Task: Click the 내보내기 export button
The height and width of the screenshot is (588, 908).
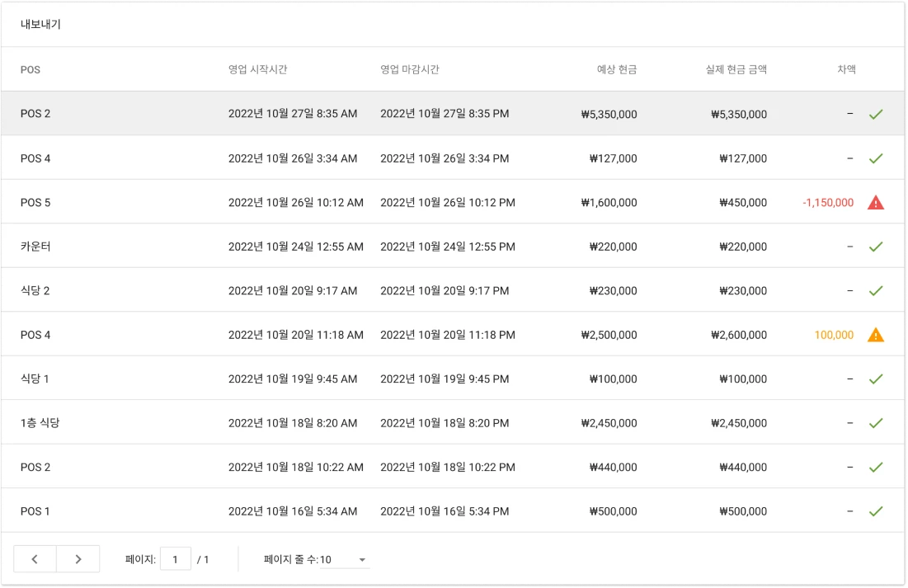Action: [x=40, y=25]
